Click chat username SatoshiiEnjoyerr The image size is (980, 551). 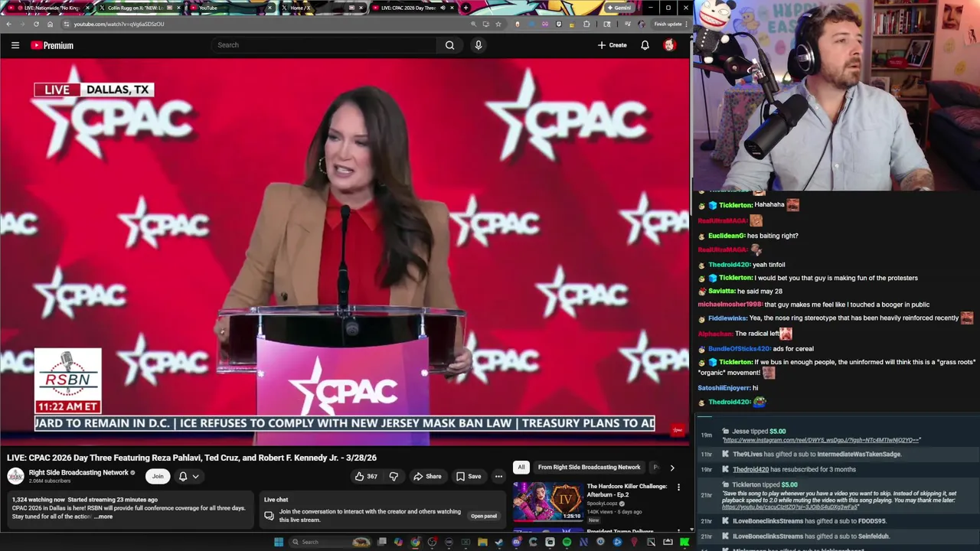tap(724, 388)
